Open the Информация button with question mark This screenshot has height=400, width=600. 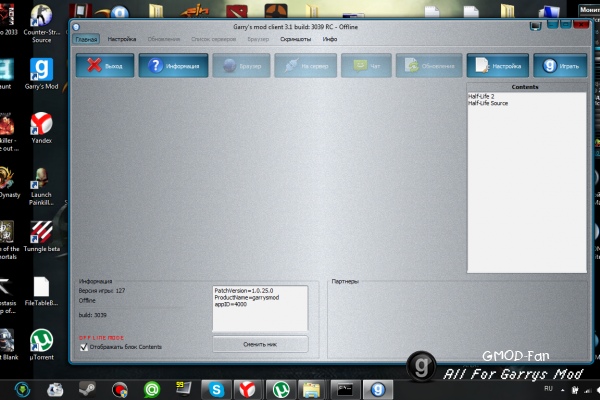[x=173, y=66]
